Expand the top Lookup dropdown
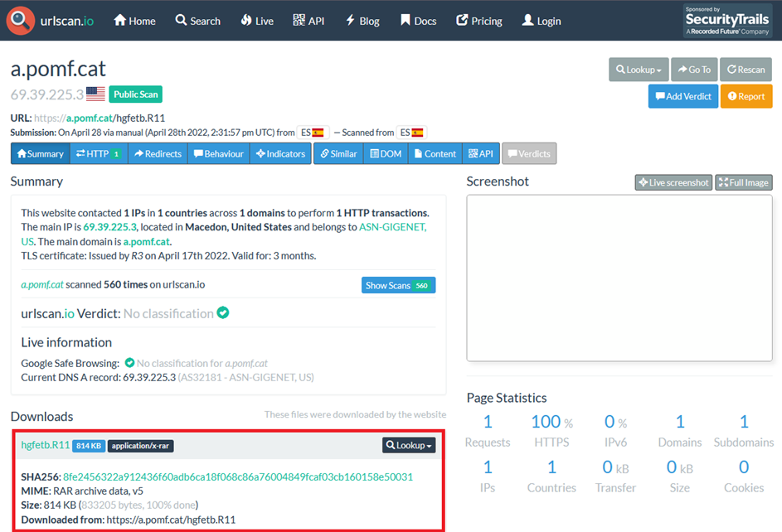The image size is (782, 532). point(639,70)
